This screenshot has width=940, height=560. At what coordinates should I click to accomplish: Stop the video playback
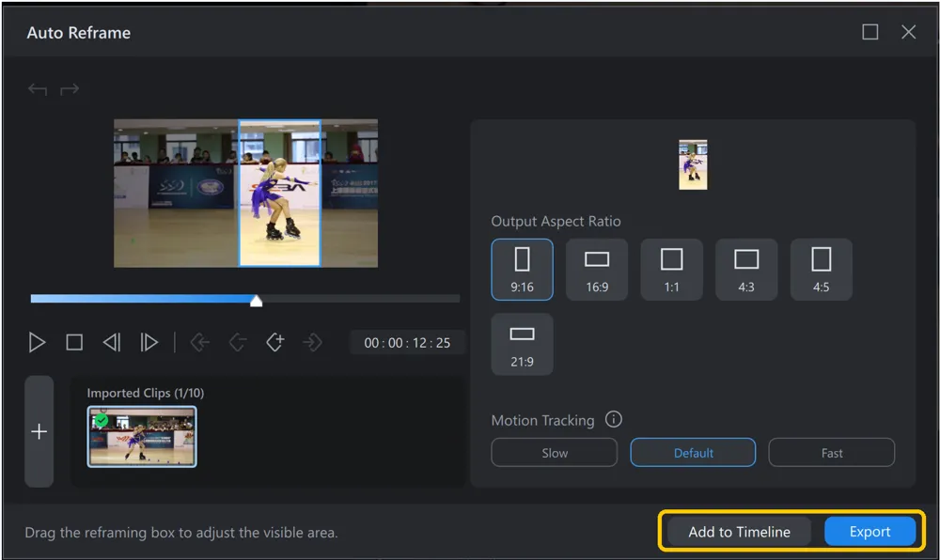pos(74,343)
